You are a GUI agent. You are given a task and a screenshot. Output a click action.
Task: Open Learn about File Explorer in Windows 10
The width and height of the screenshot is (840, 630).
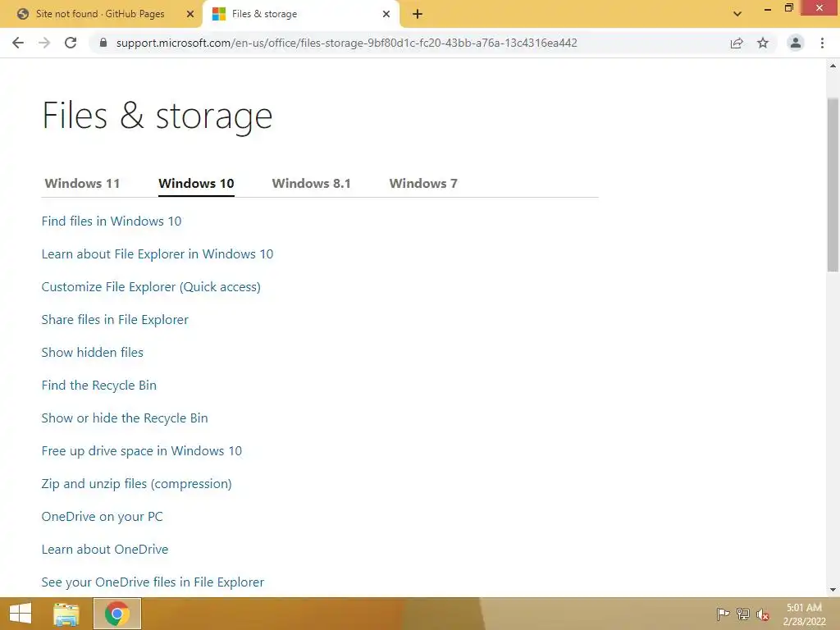click(x=157, y=254)
